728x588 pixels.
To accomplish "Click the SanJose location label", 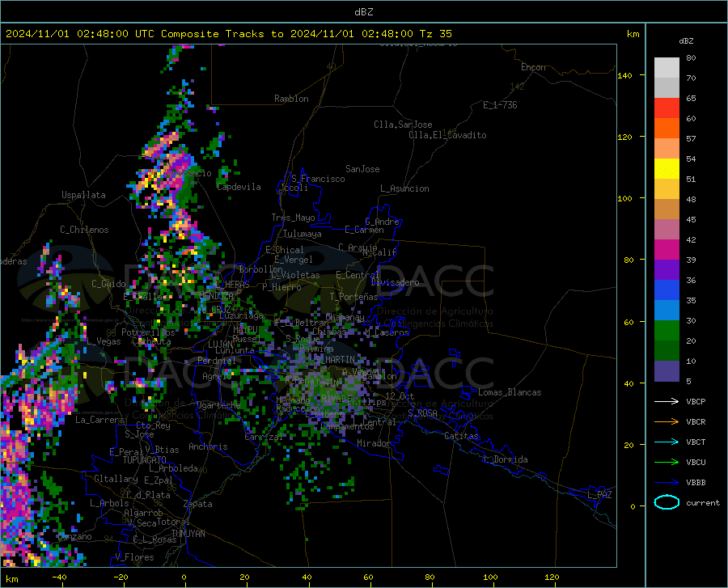I will 362,169.
